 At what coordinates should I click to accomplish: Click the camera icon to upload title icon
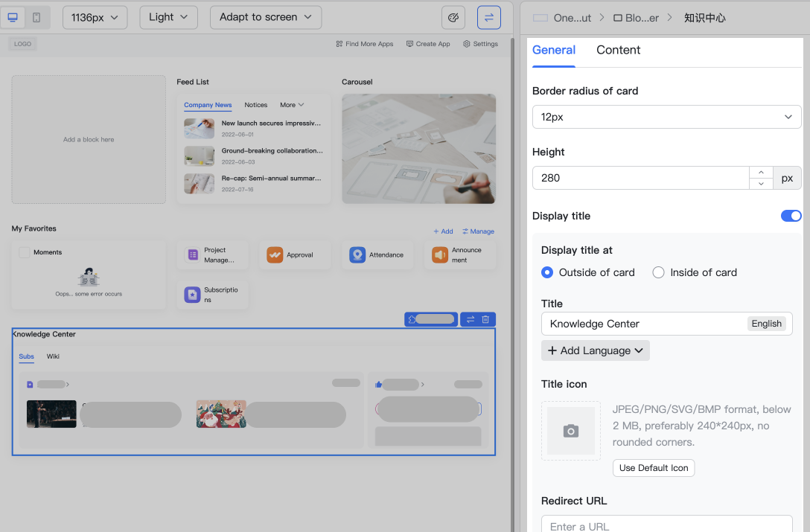[571, 431]
